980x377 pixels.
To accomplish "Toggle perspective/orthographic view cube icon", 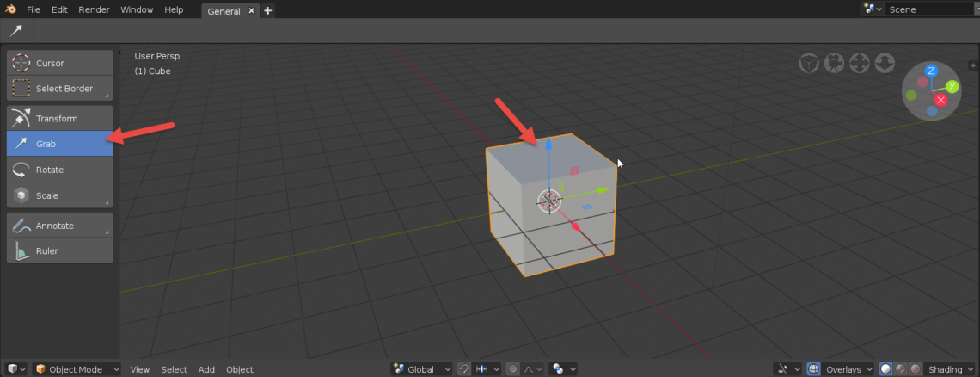I will coord(809,63).
